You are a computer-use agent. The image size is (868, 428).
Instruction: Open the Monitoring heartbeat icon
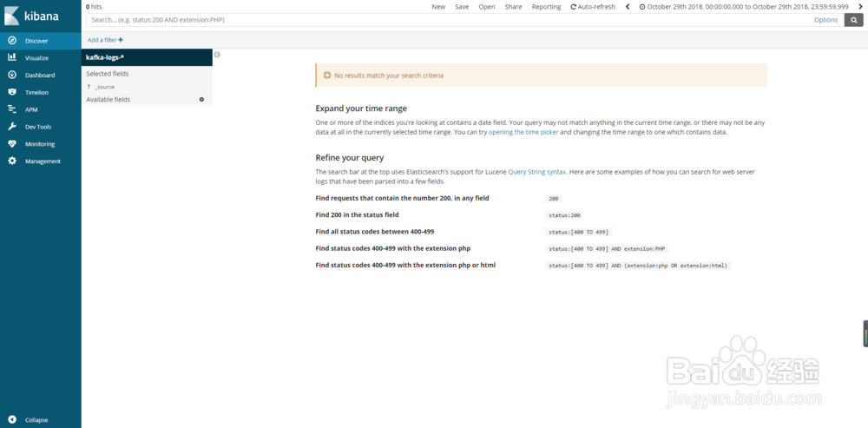tap(12, 144)
